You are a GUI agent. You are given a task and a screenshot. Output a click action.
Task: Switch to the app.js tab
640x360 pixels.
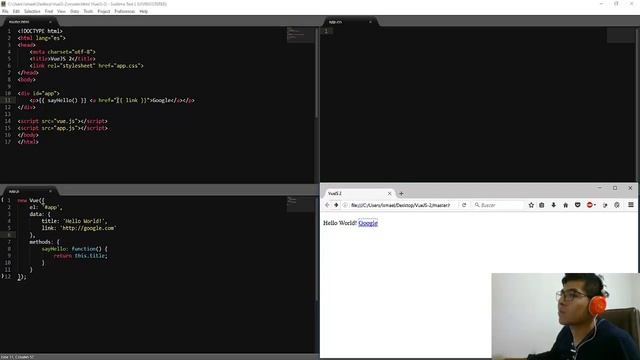coord(29,191)
